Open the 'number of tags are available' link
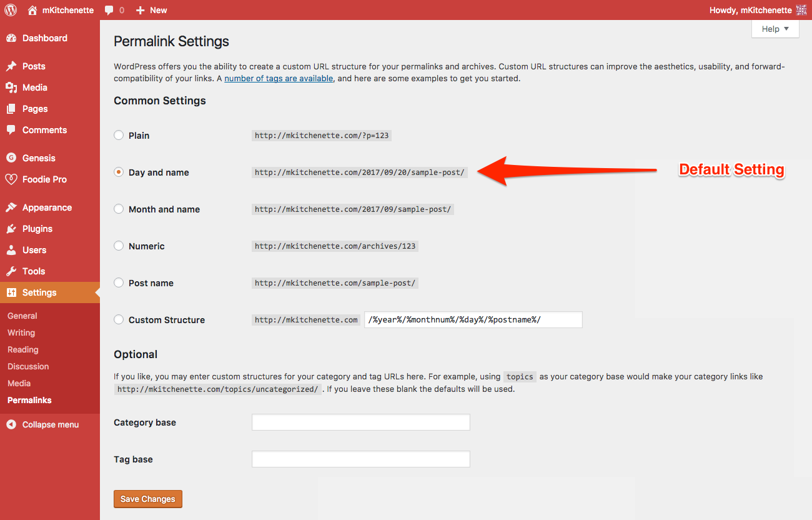The image size is (812, 520). (279, 78)
